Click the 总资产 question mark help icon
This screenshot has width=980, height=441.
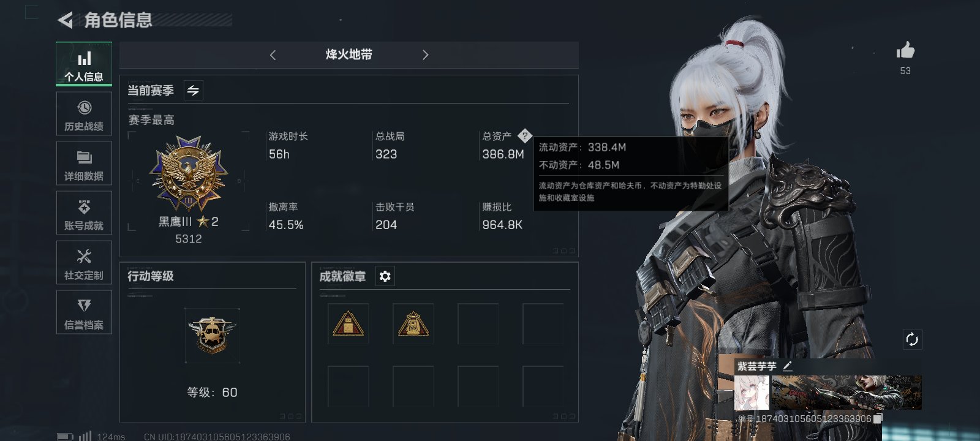click(x=524, y=136)
